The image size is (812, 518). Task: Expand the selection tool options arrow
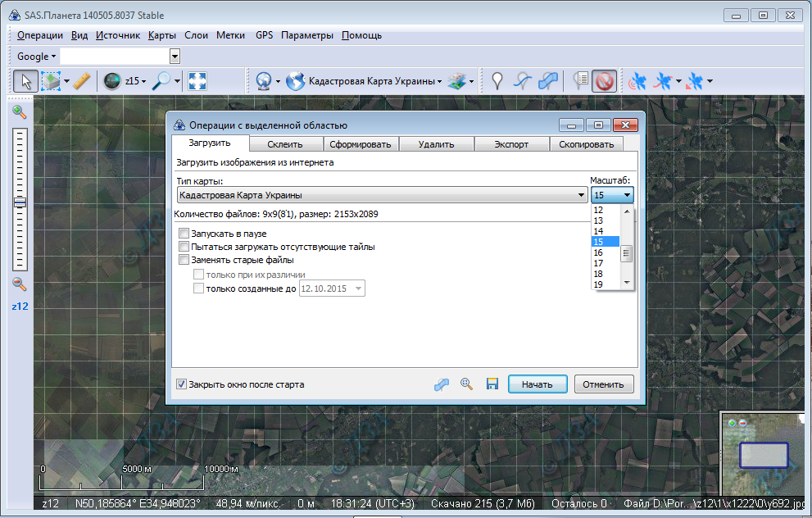tap(67, 81)
